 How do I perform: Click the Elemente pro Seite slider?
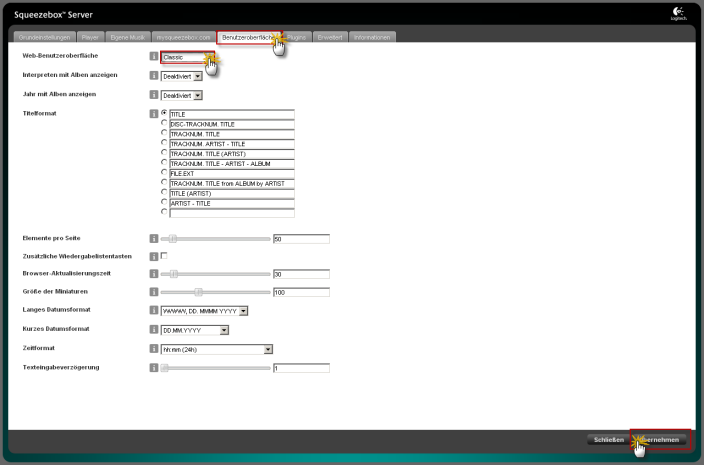pos(216,239)
